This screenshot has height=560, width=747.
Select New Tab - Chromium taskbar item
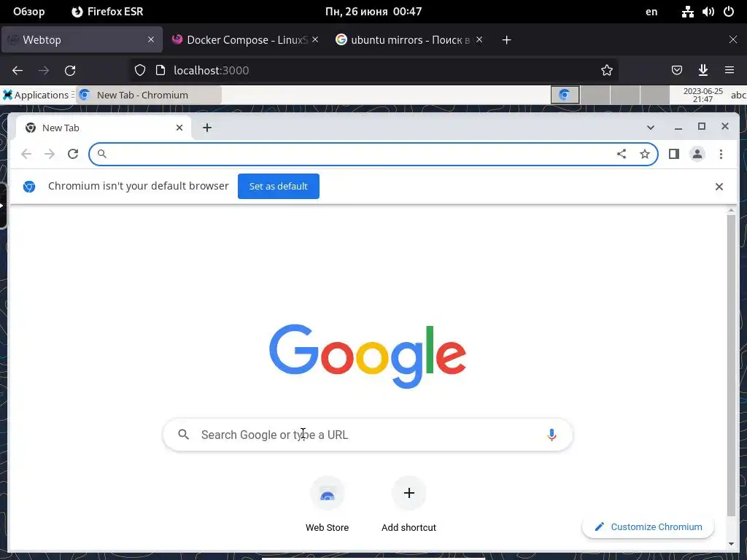pyautogui.click(x=149, y=95)
